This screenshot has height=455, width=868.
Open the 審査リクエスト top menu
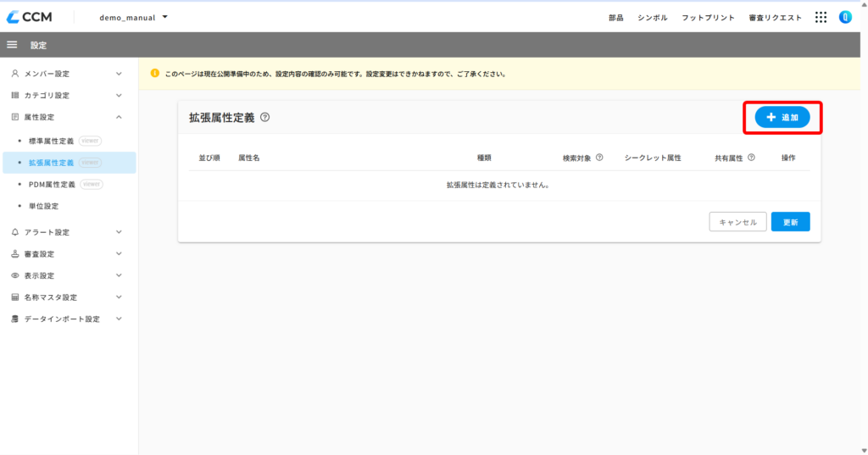pos(775,18)
